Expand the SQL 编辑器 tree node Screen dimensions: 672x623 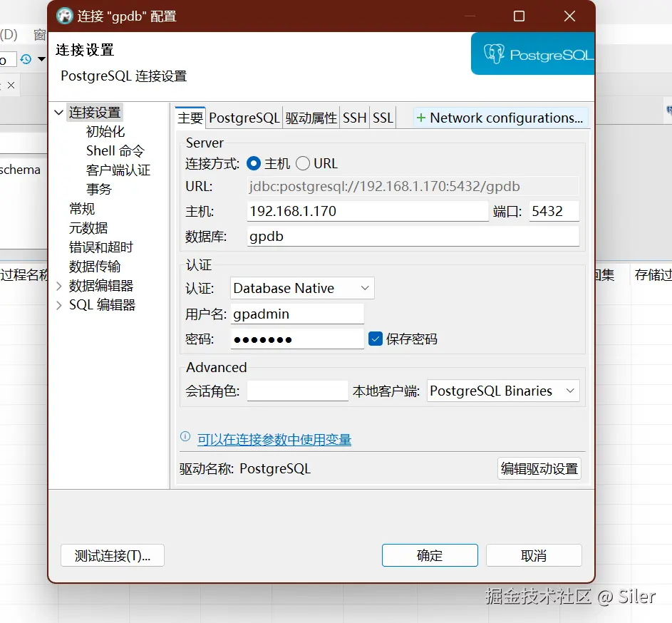pos(58,304)
